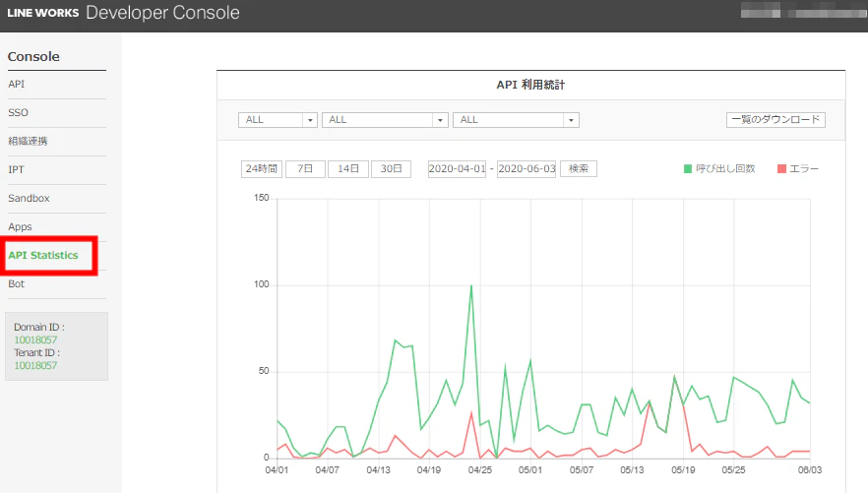Screen dimensions: 868x493
Task: Click the Tenant ID value 10018057
Action: (35, 365)
